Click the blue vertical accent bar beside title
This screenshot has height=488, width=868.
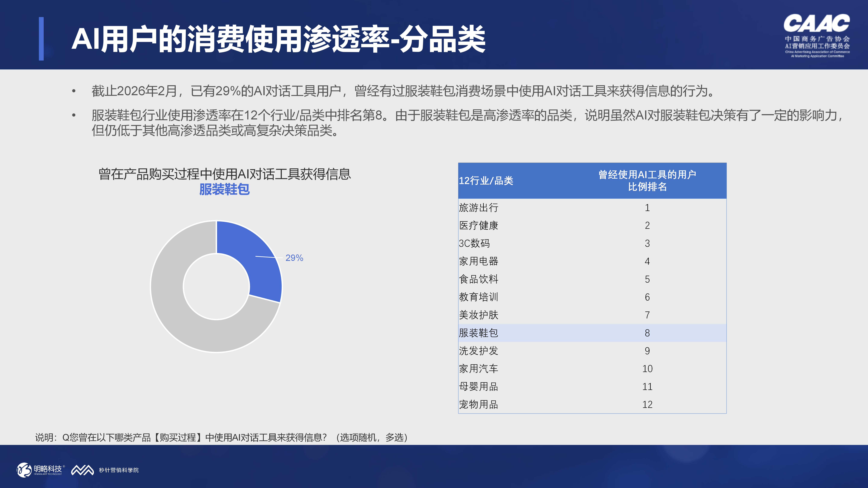(x=41, y=39)
